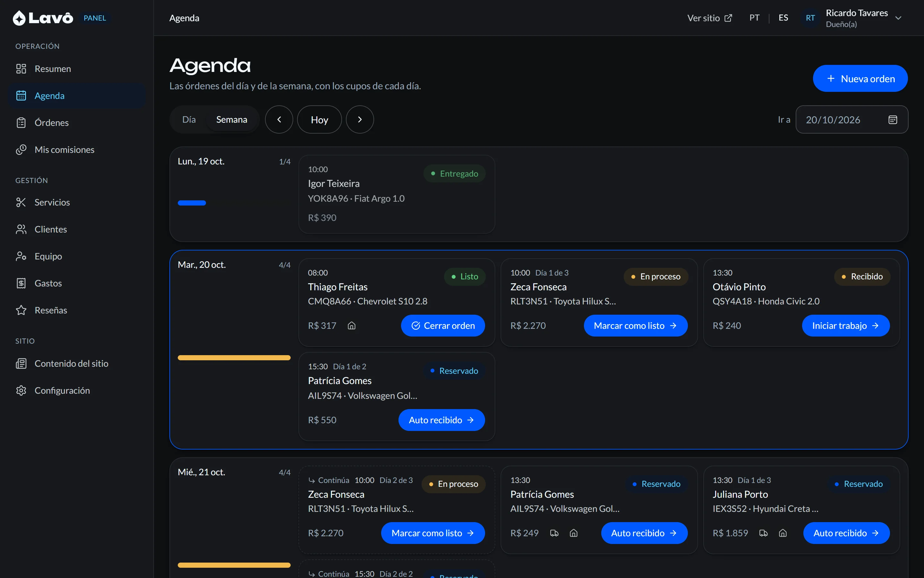Image resolution: width=924 pixels, height=578 pixels.
Task: Iniciar trabajo for Otávio Pinto
Action: coord(846,326)
